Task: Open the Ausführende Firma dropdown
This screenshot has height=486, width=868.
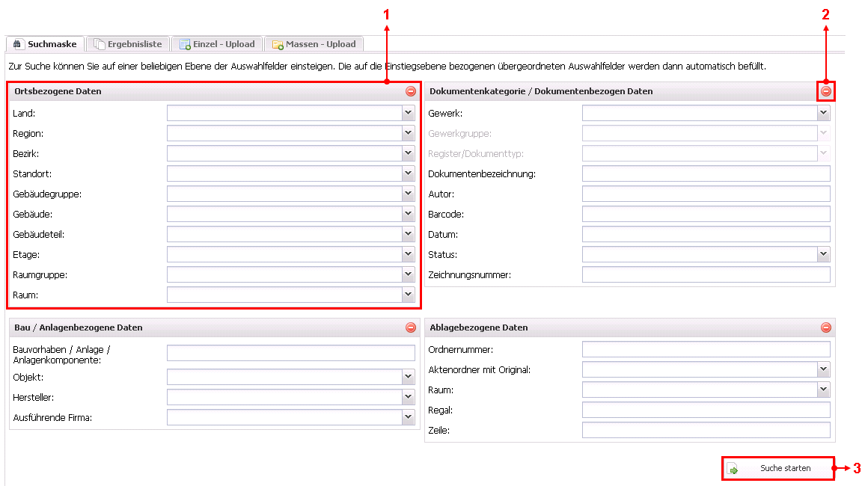Action: 409,417
